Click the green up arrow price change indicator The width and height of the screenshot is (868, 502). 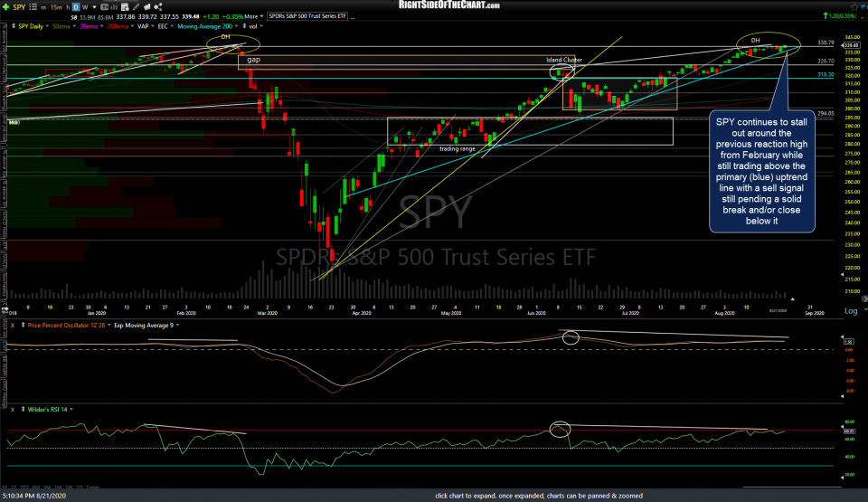point(826,15)
